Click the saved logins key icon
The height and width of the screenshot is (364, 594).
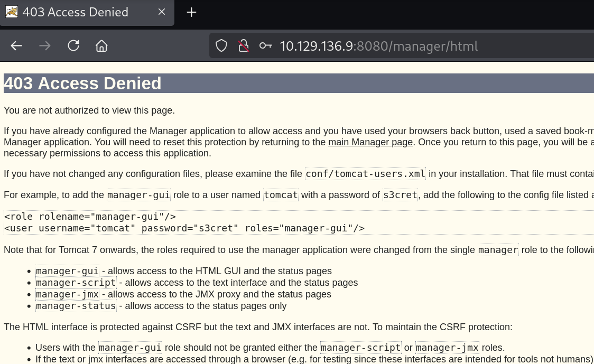click(265, 46)
